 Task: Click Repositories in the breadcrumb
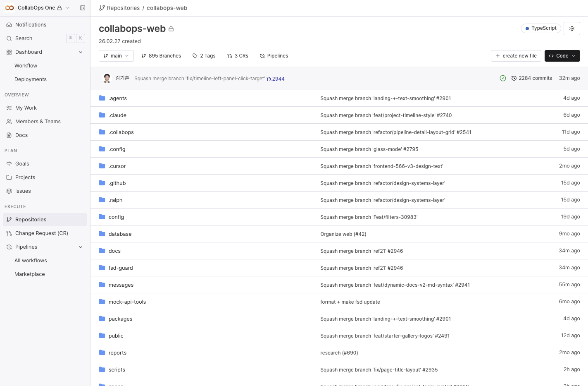[123, 8]
